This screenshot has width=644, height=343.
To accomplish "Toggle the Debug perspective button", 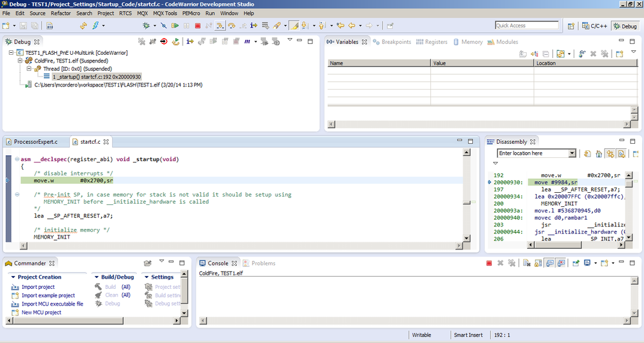I will click(625, 26).
